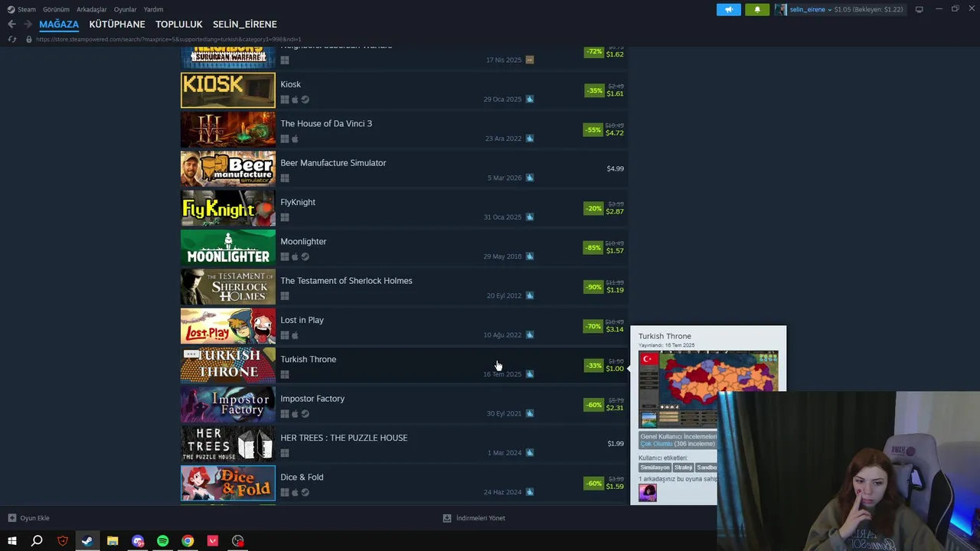
Task: Click the FlyKnight game thumbnail
Action: click(228, 208)
